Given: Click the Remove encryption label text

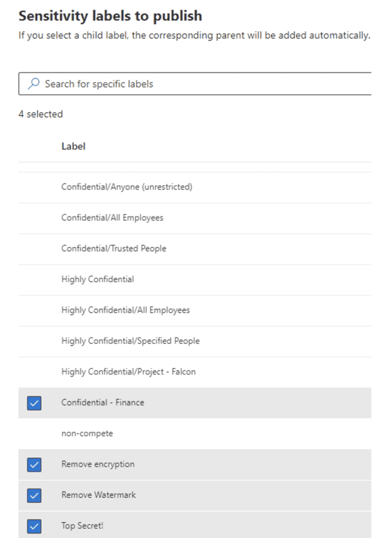Looking at the screenshot, I should click(98, 464).
